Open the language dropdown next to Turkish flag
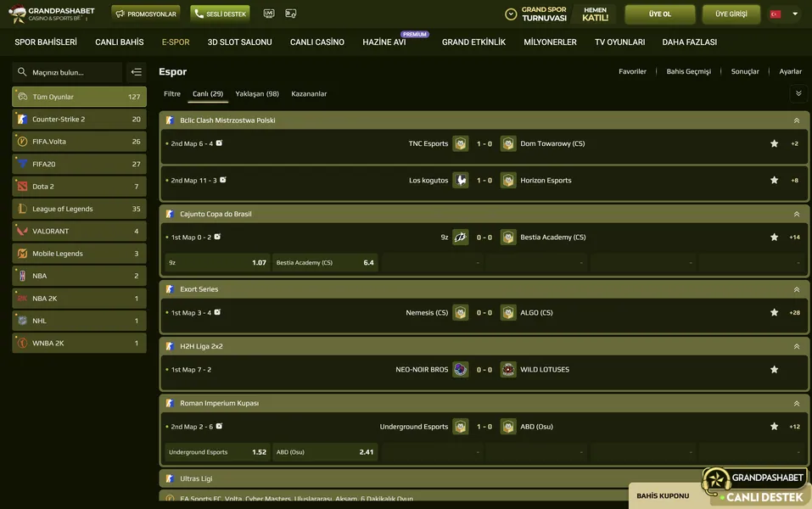 (795, 14)
